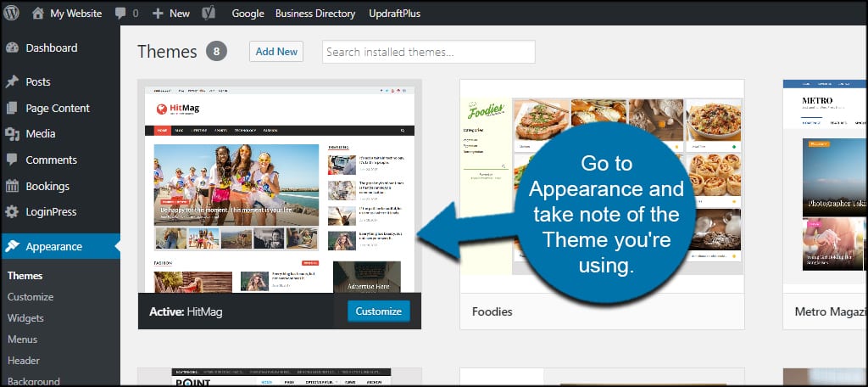Focus the Search installed themes field
868x387 pixels.
click(428, 52)
